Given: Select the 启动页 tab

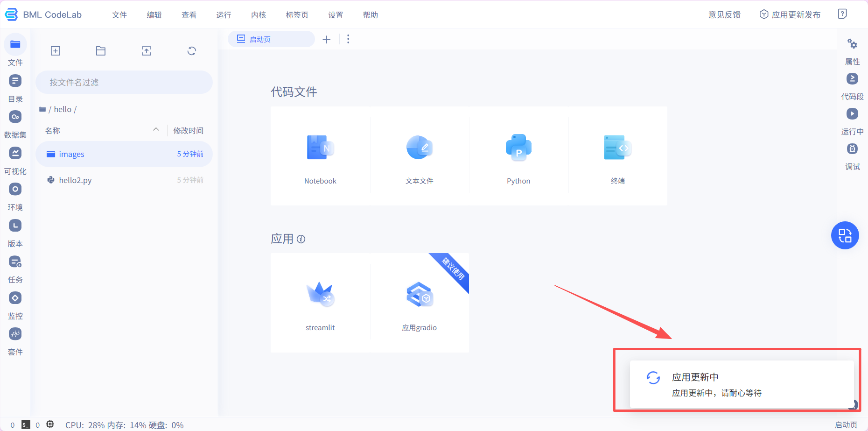Looking at the screenshot, I should 271,39.
